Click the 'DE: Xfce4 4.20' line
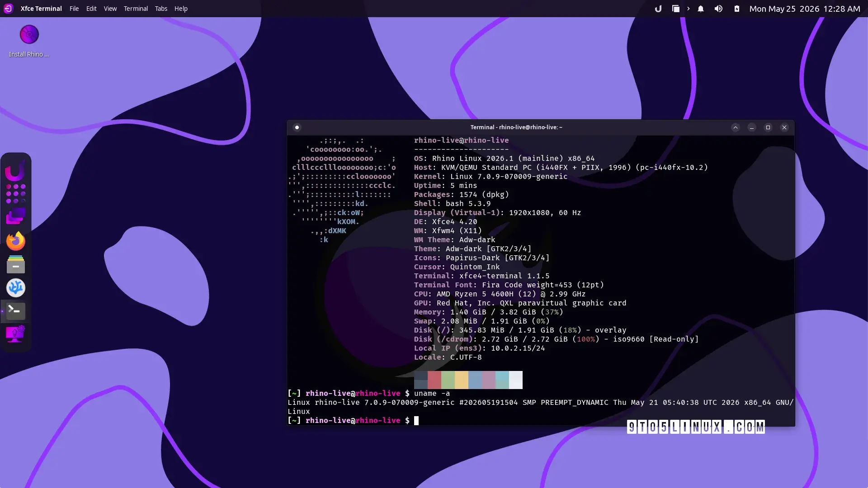 [445, 222]
